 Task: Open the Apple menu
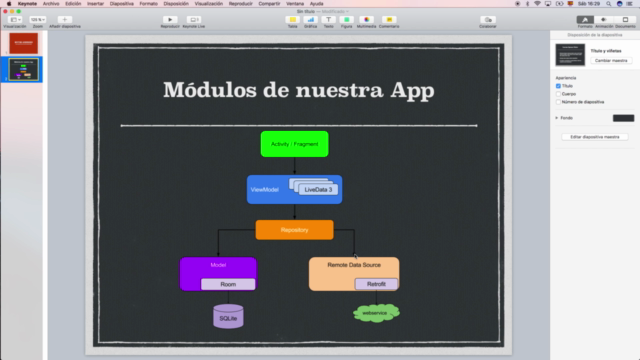[x=9, y=4]
